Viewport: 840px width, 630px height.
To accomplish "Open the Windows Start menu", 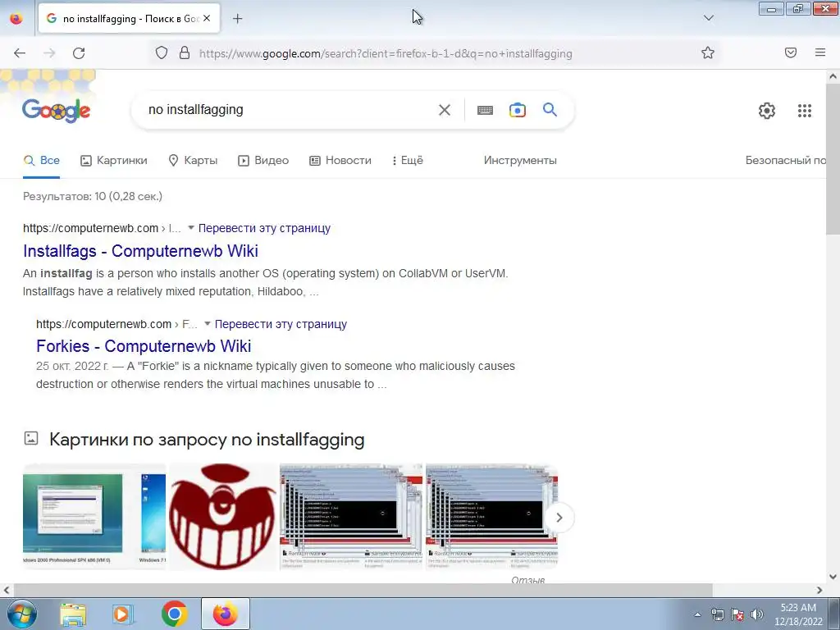I will click(21, 614).
